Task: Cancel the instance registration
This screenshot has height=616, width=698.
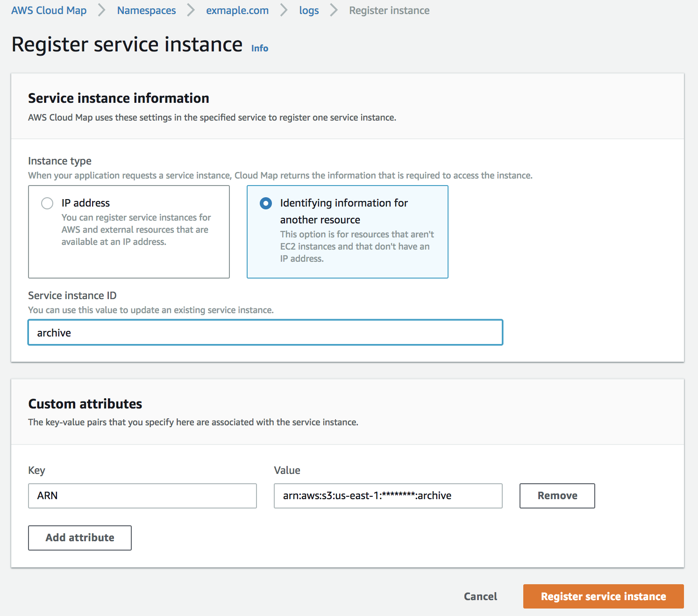Action: pos(480,596)
